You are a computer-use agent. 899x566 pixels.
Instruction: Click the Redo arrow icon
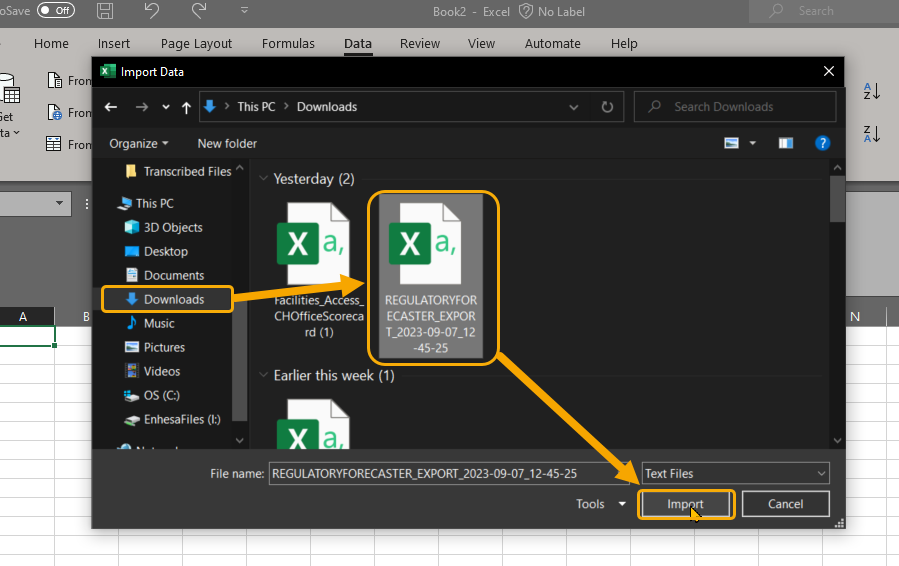pyautogui.click(x=198, y=11)
